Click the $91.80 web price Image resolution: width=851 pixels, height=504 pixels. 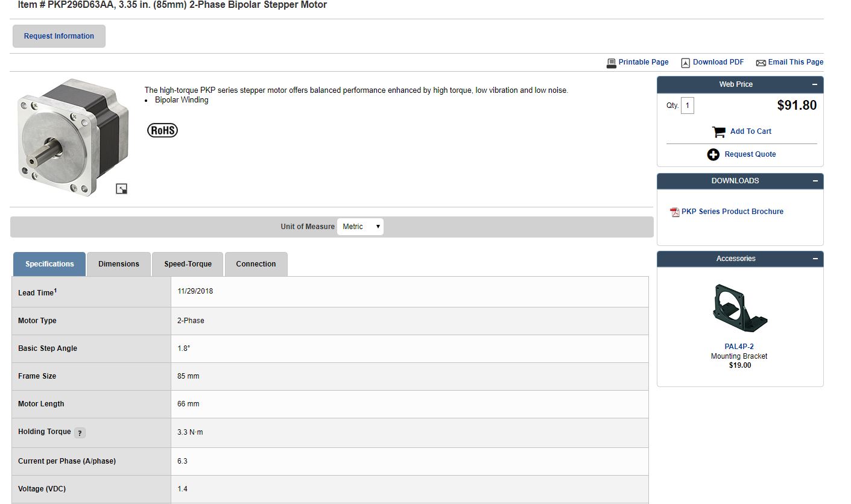pos(797,106)
